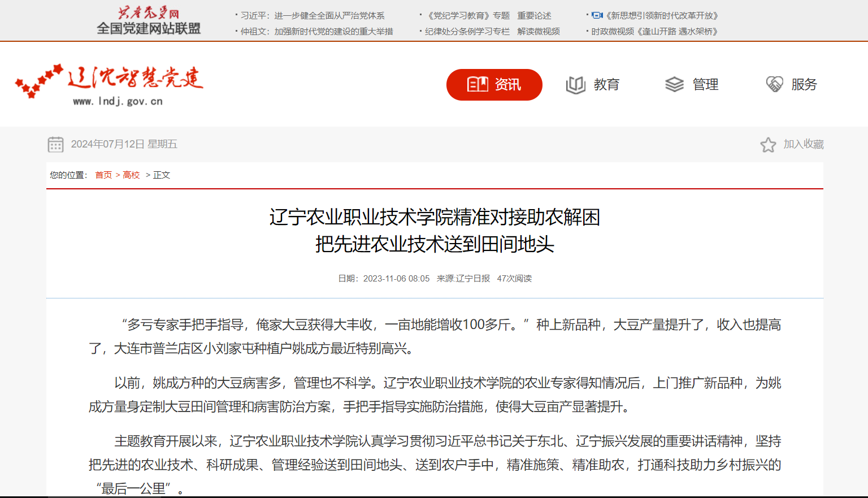Click the calendar icon next to the date
The width and height of the screenshot is (868, 498).
coord(55,145)
